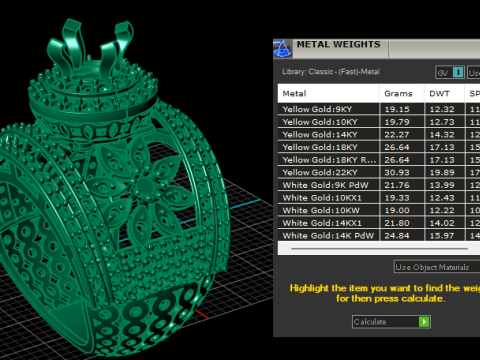Screen dimensions: 480x360
Task: Click the 19.89 DWT value
Action: [442, 173]
